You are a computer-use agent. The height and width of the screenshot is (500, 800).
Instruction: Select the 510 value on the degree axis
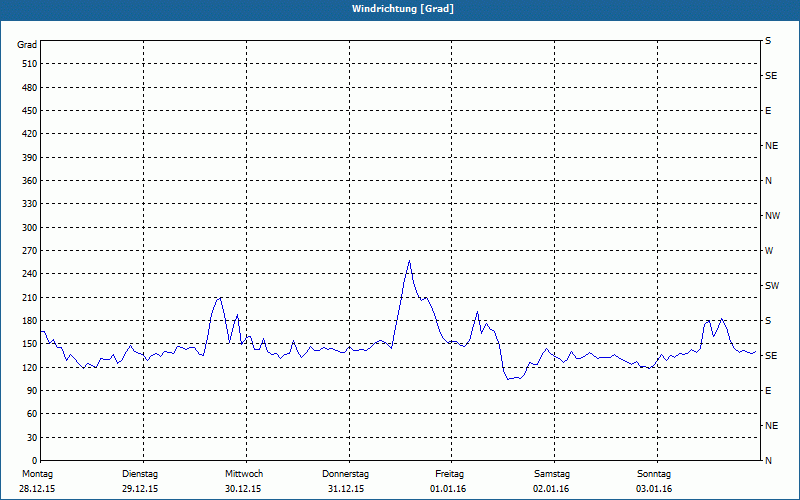pyautogui.click(x=30, y=64)
